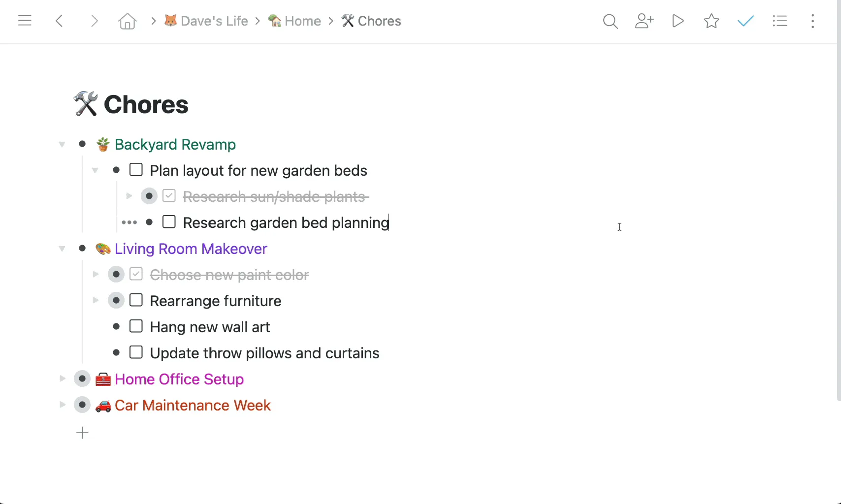Check 'Hang new wall art' checkbox

(136, 326)
